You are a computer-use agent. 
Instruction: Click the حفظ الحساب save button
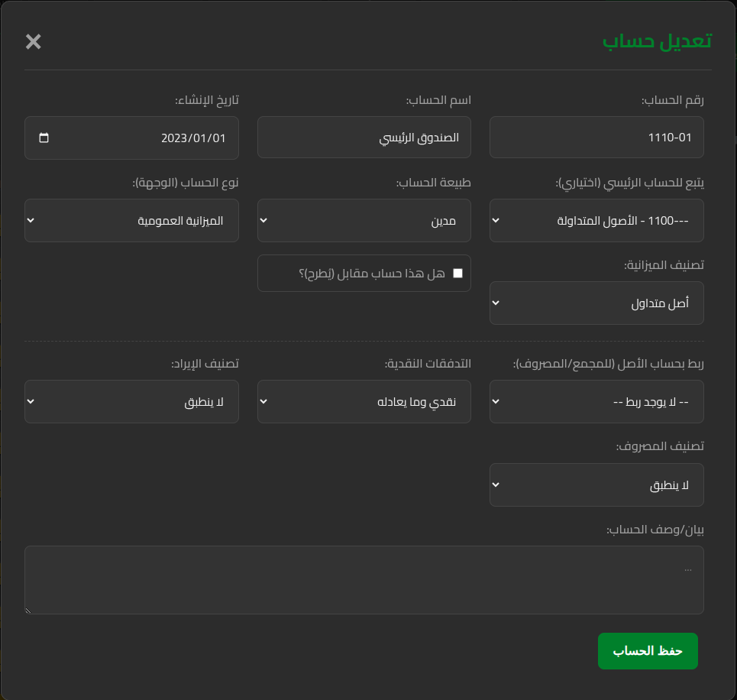(x=648, y=651)
